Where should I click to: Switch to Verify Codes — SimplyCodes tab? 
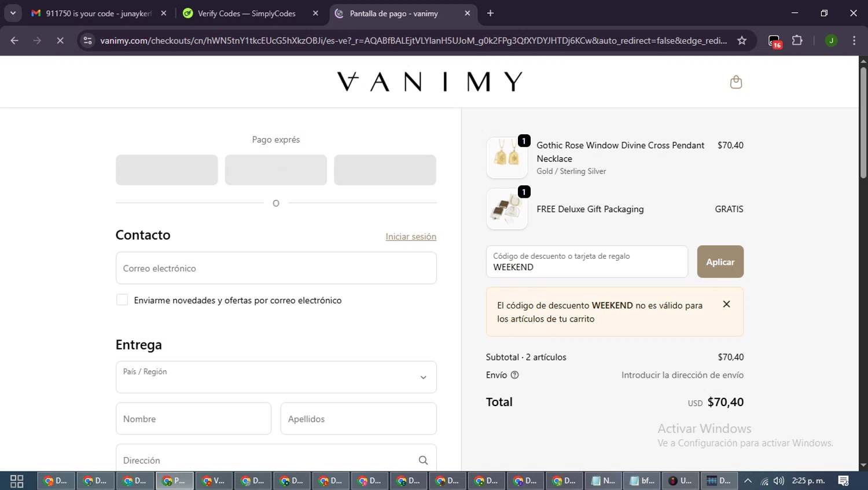[x=246, y=13]
